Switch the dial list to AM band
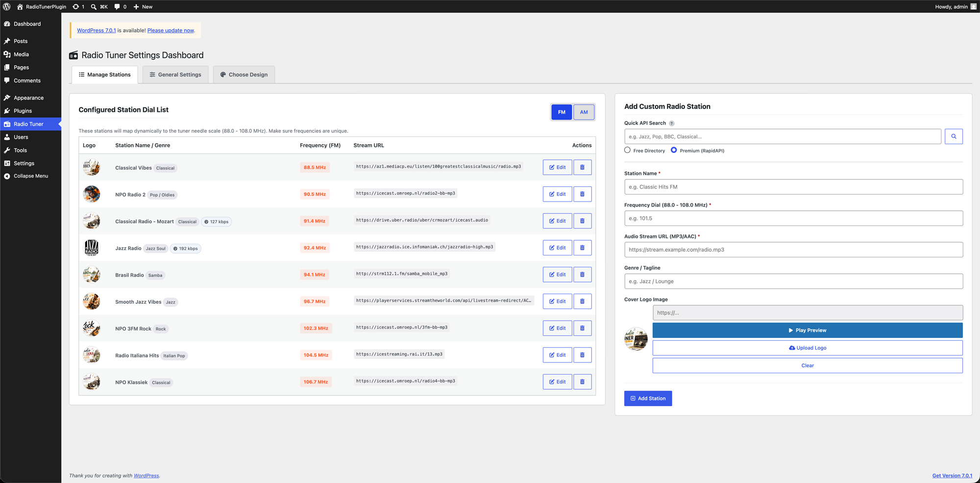 [x=584, y=112]
